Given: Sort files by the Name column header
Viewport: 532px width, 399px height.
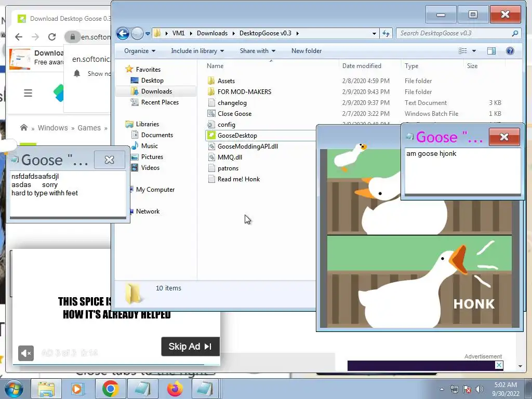Looking at the screenshot, I should [215, 66].
